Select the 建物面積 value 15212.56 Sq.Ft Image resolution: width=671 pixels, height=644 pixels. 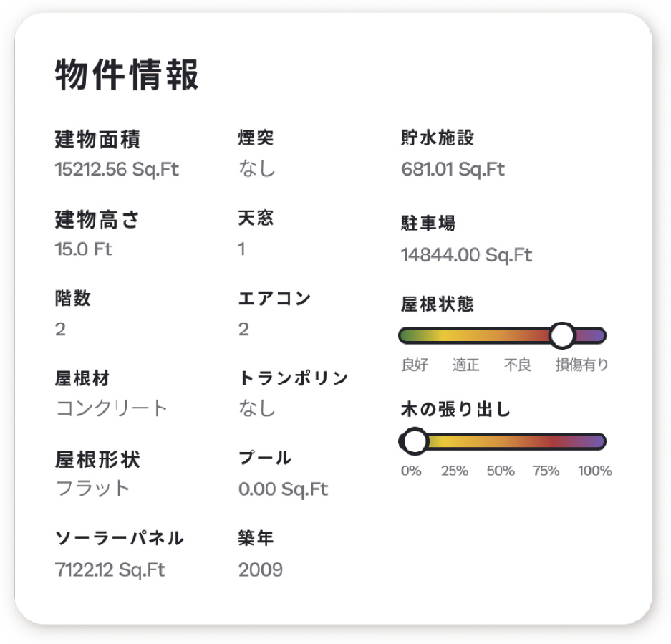(x=117, y=169)
